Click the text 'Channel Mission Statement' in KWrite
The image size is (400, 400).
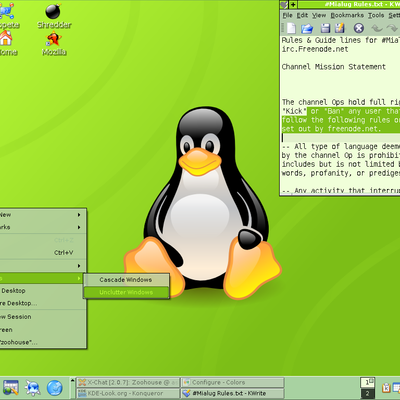[x=333, y=67]
